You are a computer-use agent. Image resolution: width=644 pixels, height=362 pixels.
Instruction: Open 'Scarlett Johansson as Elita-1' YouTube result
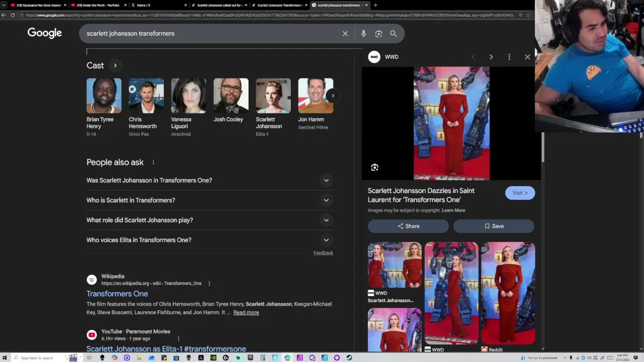click(166, 349)
